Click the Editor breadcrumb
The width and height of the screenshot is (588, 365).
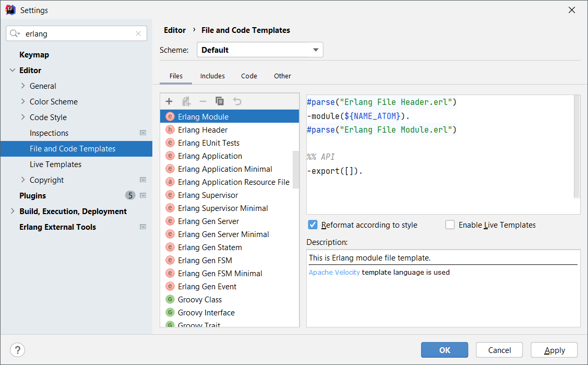pyautogui.click(x=175, y=30)
